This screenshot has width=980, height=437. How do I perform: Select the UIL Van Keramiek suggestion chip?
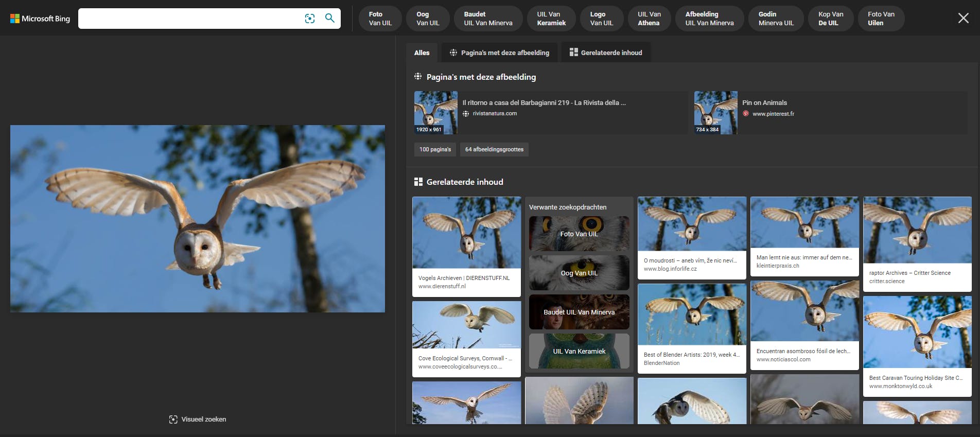point(551,19)
